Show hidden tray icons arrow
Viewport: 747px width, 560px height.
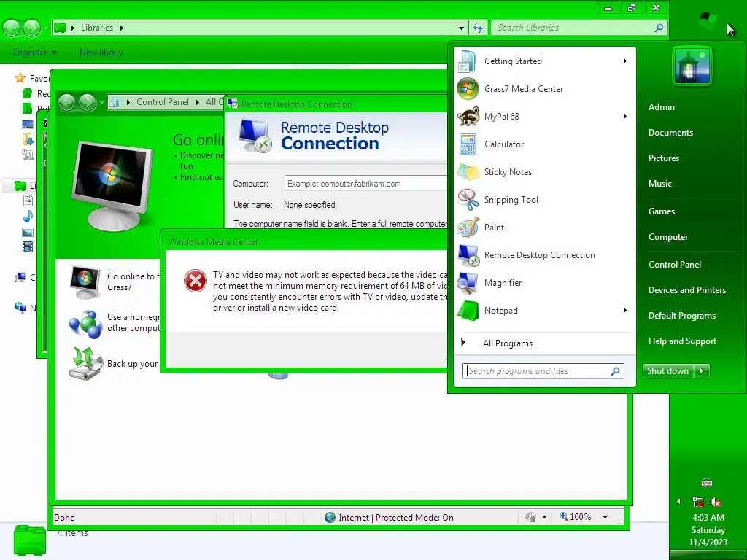point(679,502)
